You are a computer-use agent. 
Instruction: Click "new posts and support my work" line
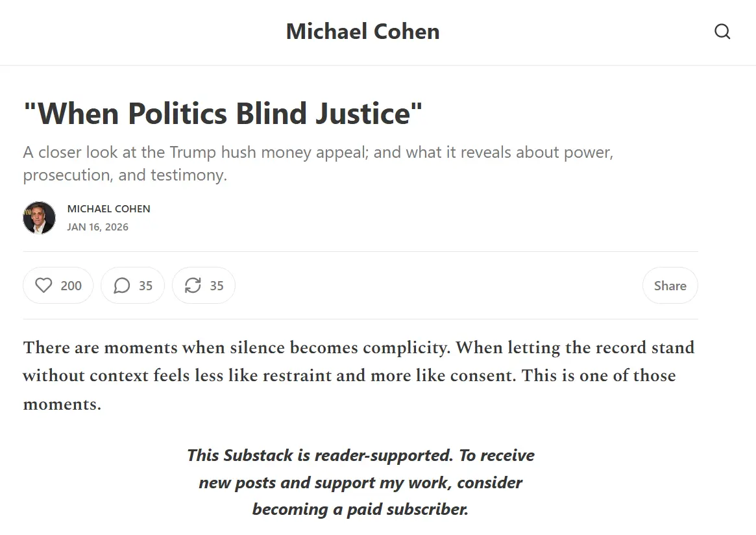tap(360, 483)
